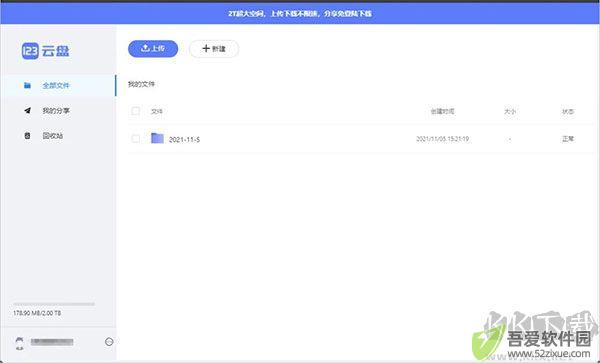Image resolution: width=600 pixels, height=363 pixels.
Task: Click the paper-plane icon beside 我的分享
Action: tap(27, 111)
